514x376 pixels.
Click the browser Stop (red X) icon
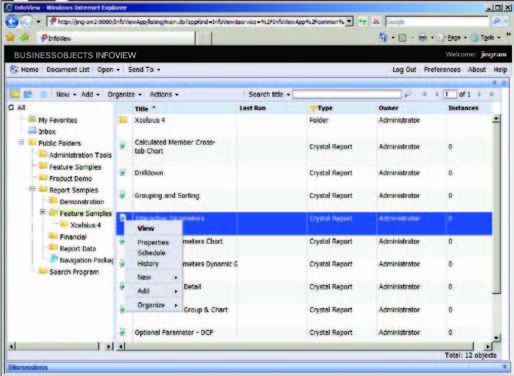[x=376, y=22]
